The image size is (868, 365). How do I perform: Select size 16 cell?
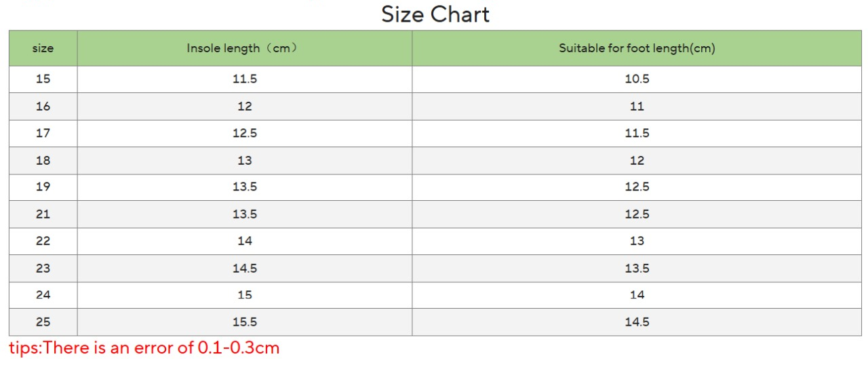[43, 106]
